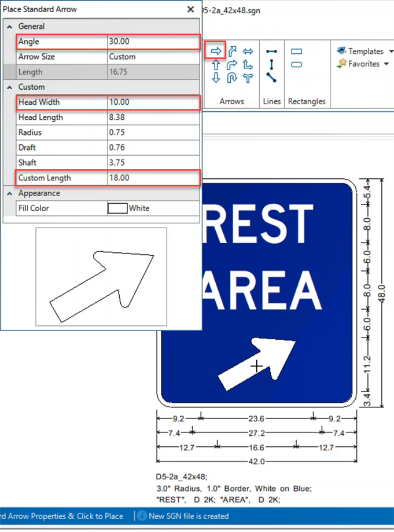
Task: Click the Head Length value 8.38
Action: [153, 118]
